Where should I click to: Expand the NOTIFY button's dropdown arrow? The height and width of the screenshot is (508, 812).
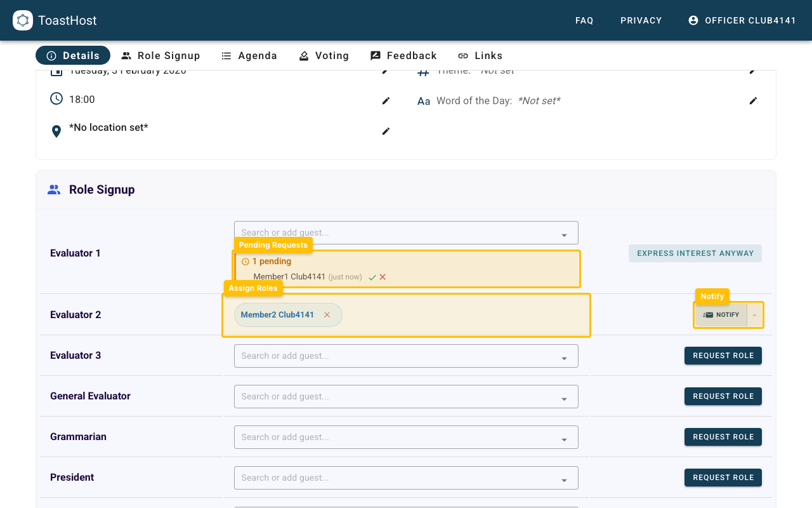pyautogui.click(x=754, y=314)
